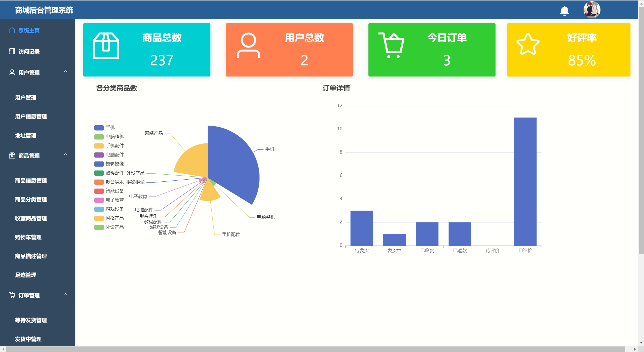Click the star icon in 好评率 card

pos(528,45)
